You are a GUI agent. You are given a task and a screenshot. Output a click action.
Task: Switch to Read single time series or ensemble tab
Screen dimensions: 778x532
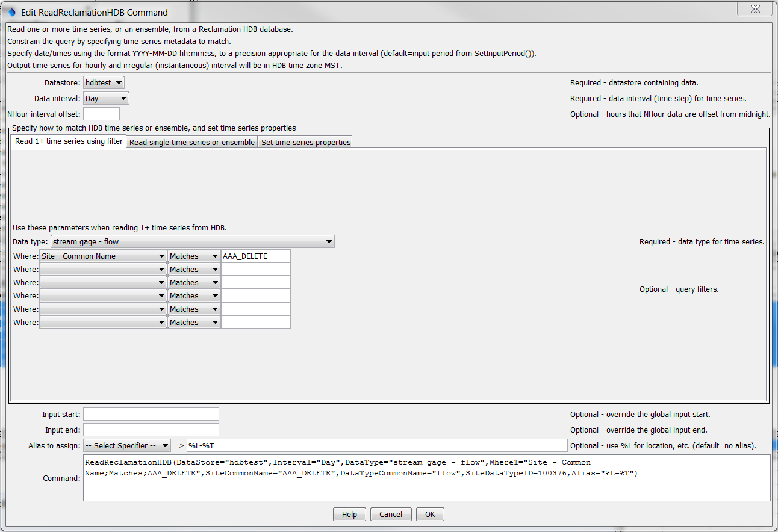click(191, 142)
